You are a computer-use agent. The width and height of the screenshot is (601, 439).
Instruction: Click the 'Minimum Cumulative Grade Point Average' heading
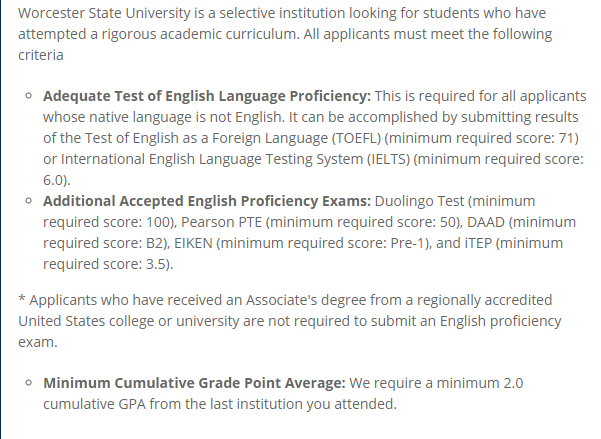[194, 383]
